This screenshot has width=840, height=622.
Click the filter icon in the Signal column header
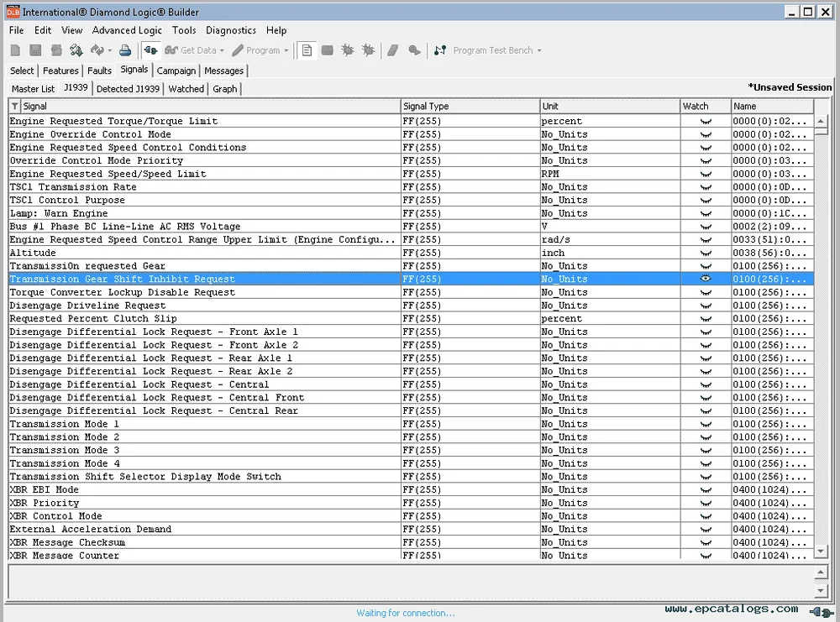click(x=13, y=105)
